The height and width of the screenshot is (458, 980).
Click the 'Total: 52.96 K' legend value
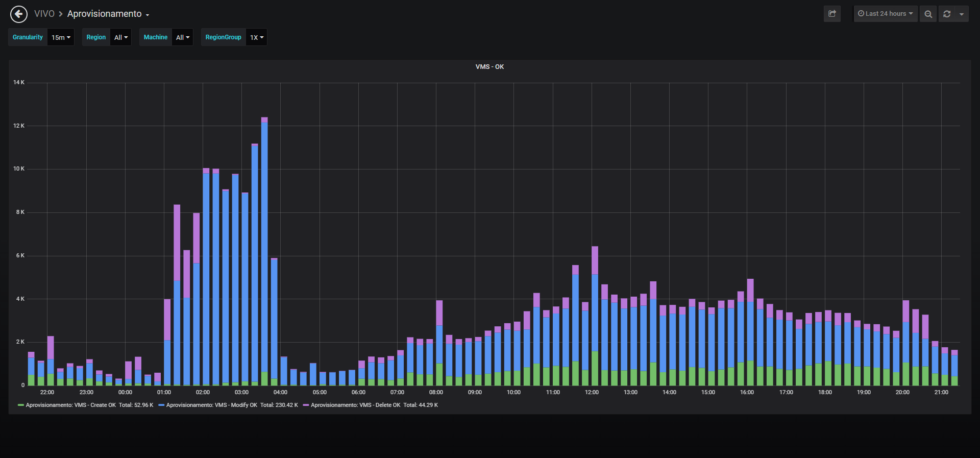coord(136,405)
